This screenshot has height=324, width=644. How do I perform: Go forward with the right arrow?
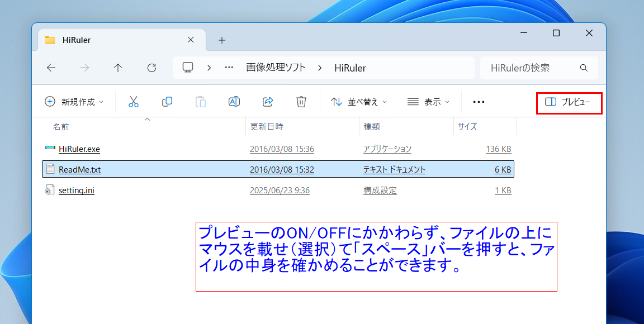tap(84, 68)
